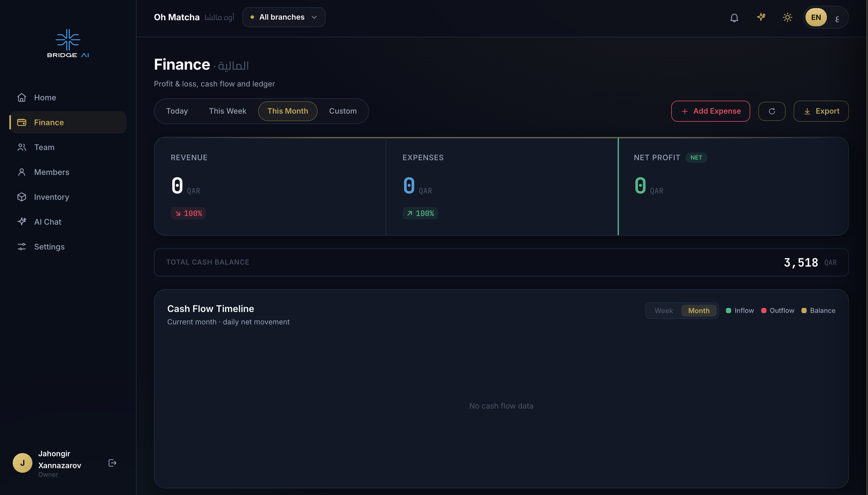Click the Cash Flow Timeline heading
868x495 pixels.
coord(211,309)
